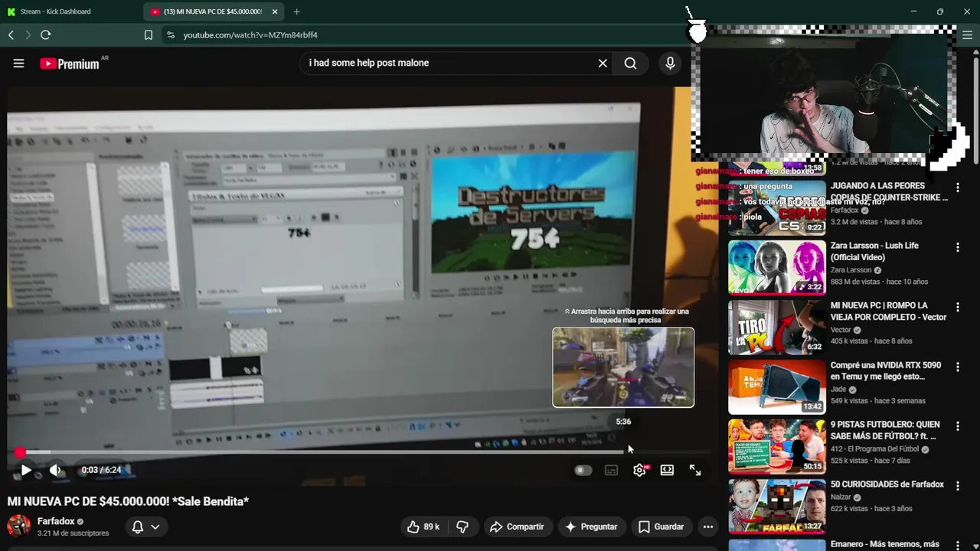This screenshot has width=980, height=551.
Task: Go to YouTube Premium home logo
Action: click(x=70, y=64)
